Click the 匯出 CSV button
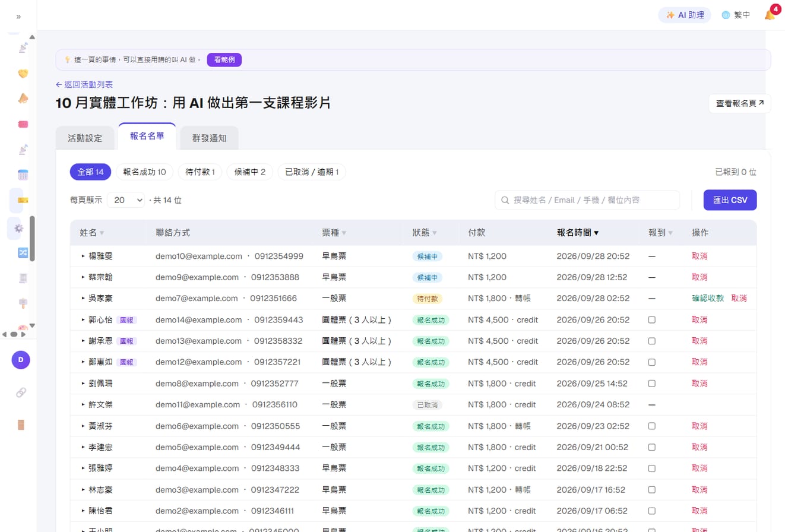Screen dimensions: 785x532 coord(730,200)
